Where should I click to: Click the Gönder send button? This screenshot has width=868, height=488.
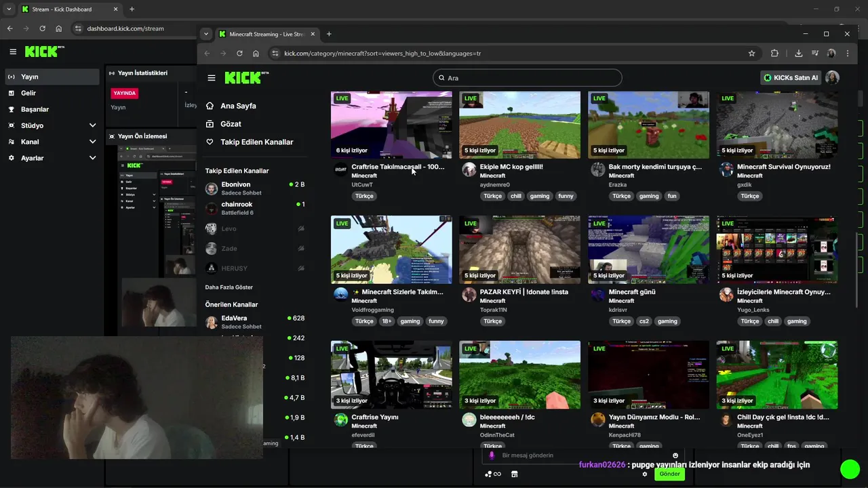point(669,474)
